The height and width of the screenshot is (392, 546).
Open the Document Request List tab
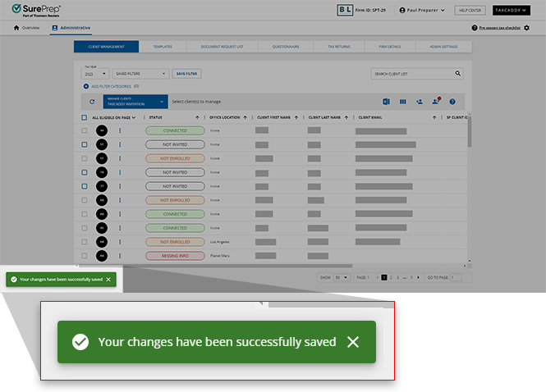coord(223,47)
